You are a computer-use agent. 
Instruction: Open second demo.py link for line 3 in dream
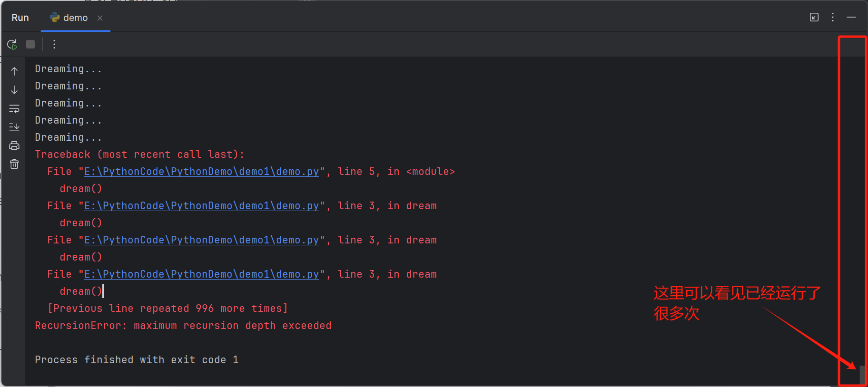pos(201,240)
